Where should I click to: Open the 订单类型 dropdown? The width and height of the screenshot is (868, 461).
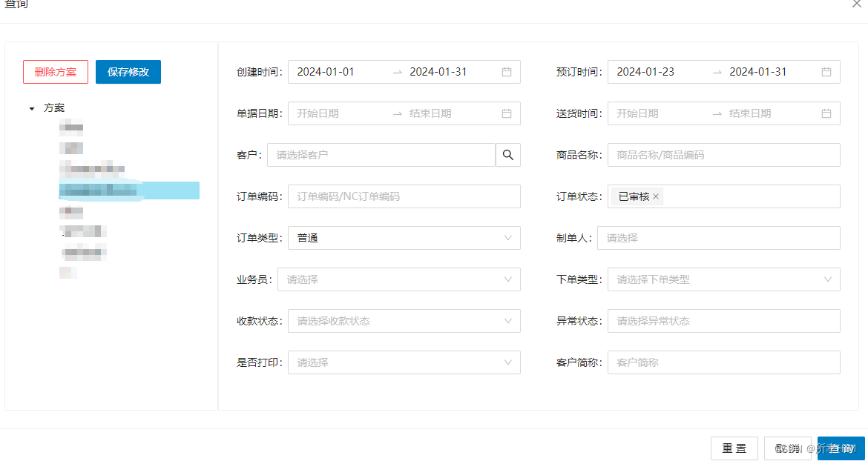(507, 238)
